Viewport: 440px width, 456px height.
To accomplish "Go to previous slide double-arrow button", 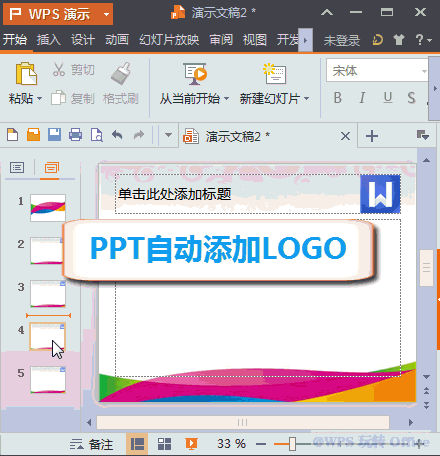I will click(426, 391).
